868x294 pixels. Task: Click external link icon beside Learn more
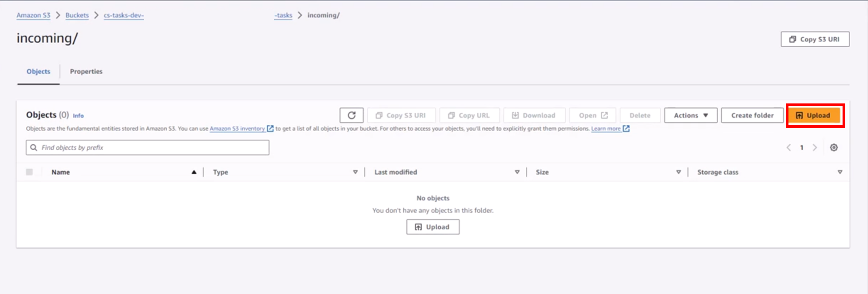tap(626, 129)
